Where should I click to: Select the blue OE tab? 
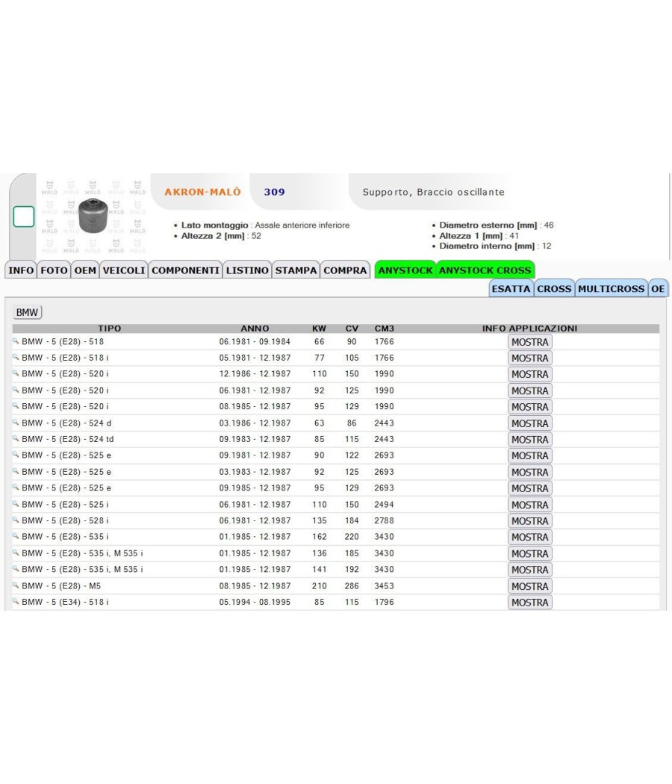(658, 288)
